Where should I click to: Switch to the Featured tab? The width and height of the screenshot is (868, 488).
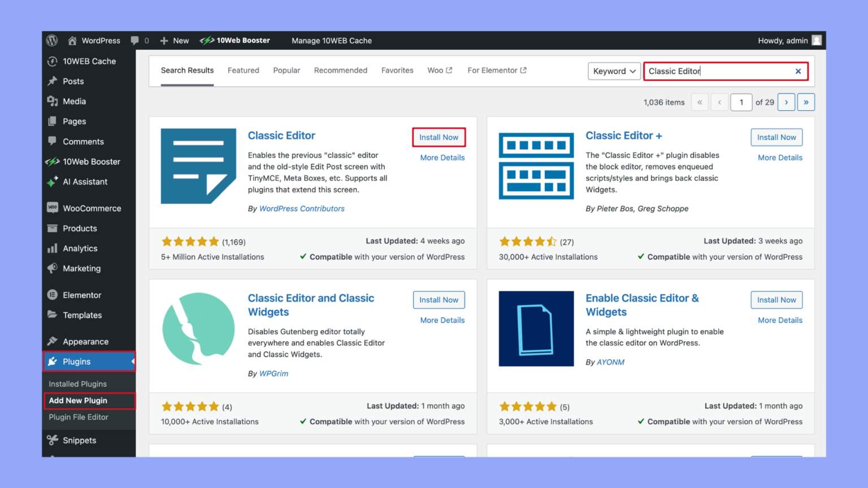244,71
